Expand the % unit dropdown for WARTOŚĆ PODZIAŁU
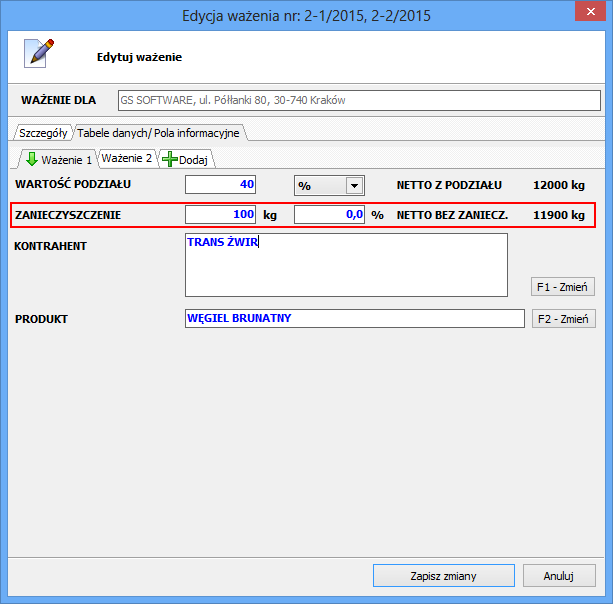This screenshot has width=613, height=604. (x=353, y=185)
